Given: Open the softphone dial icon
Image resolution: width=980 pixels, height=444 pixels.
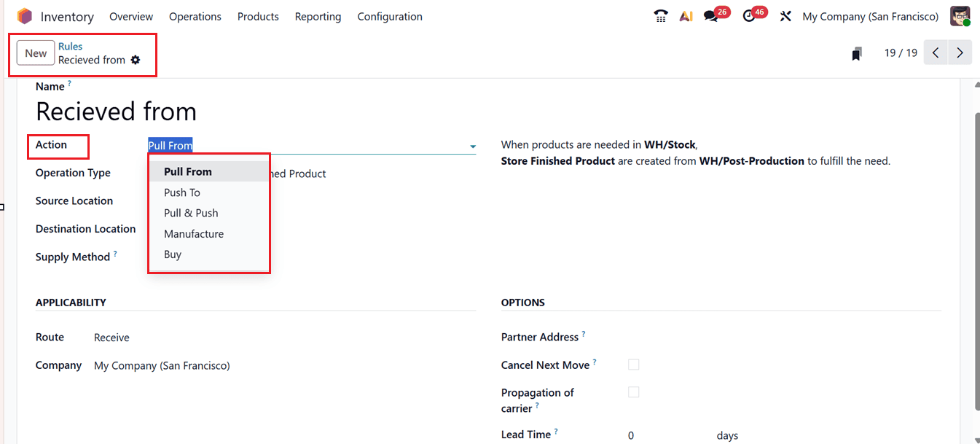Looking at the screenshot, I should [660, 15].
